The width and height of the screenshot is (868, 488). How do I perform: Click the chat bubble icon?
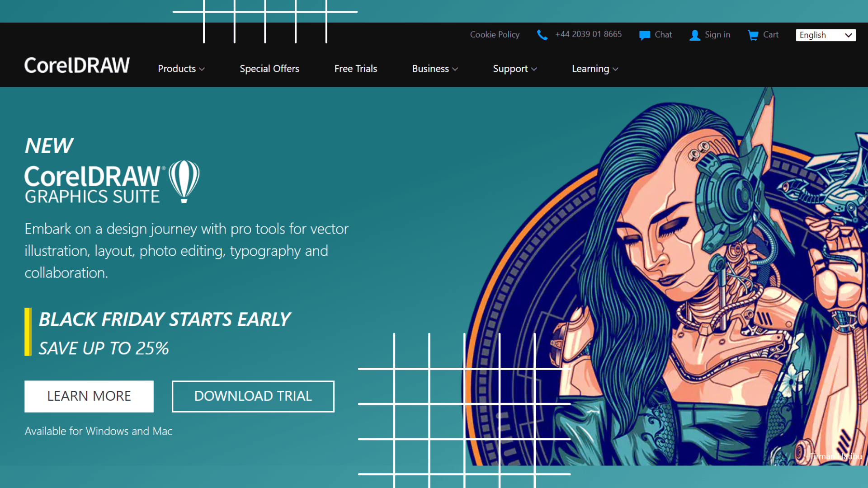click(x=644, y=34)
